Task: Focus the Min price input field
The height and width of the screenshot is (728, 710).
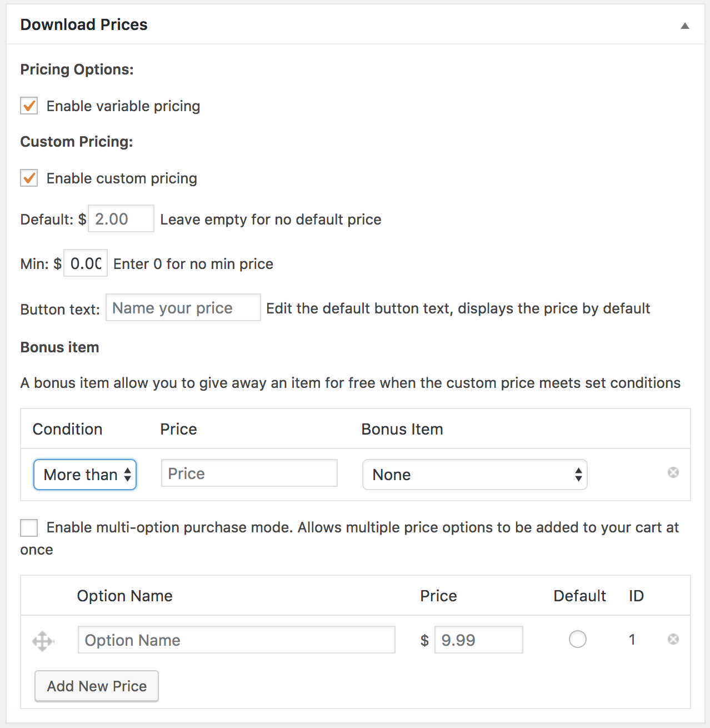Action: tap(86, 263)
